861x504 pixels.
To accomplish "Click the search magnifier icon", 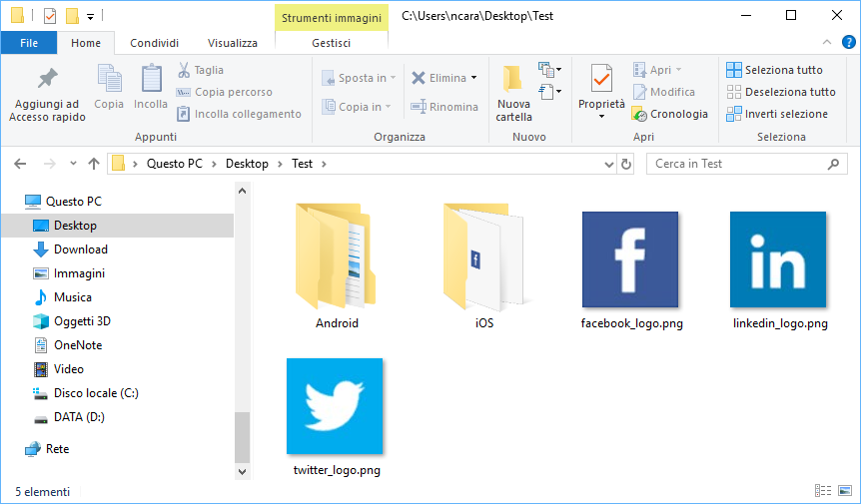I will (x=833, y=164).
